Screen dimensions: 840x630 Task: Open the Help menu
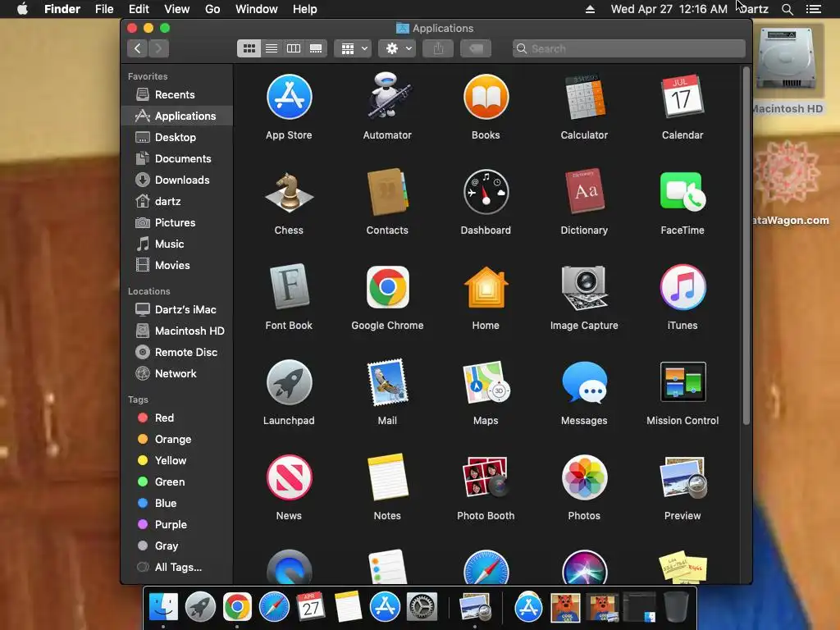click(x=305, y=9)
